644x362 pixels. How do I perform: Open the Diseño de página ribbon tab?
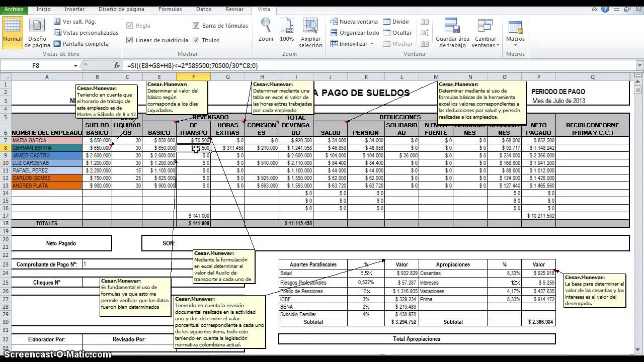[x=121, y=9]
